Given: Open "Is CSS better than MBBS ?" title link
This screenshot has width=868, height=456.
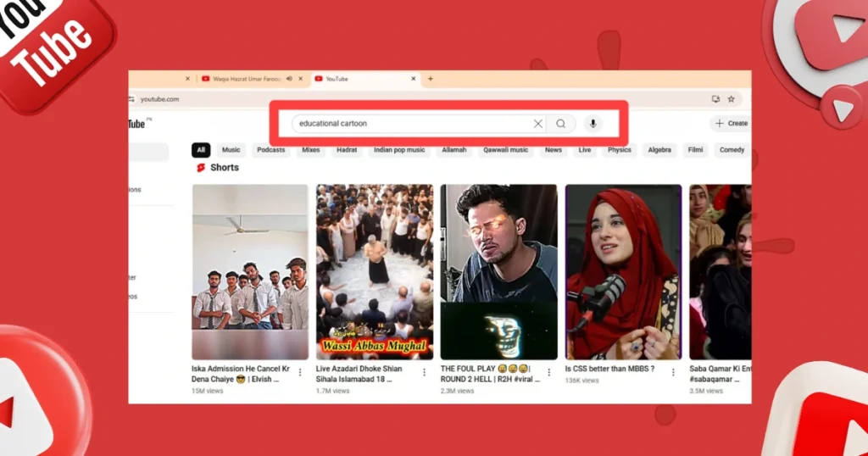Looking at the screenshot, I should click(x=609, y=370).
